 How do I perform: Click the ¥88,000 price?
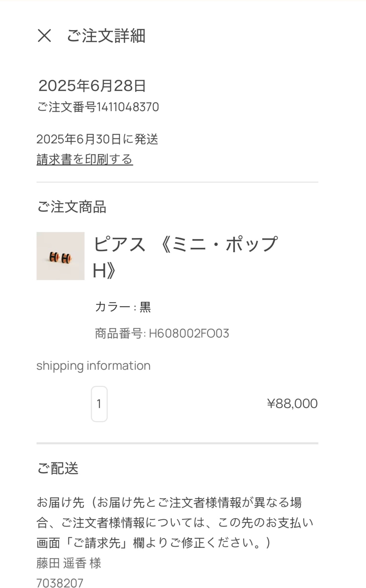coord(292,403)
